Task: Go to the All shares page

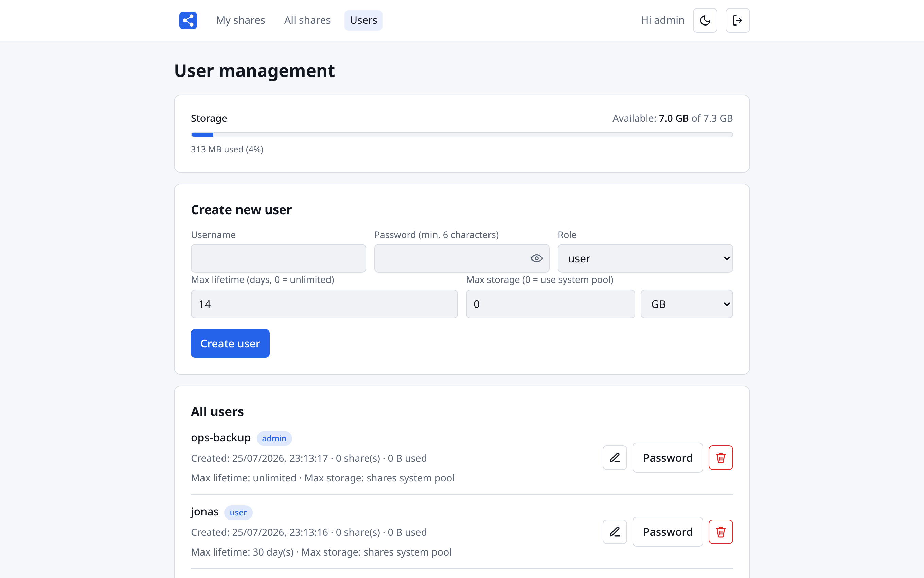Action: (x=307, y=20)
